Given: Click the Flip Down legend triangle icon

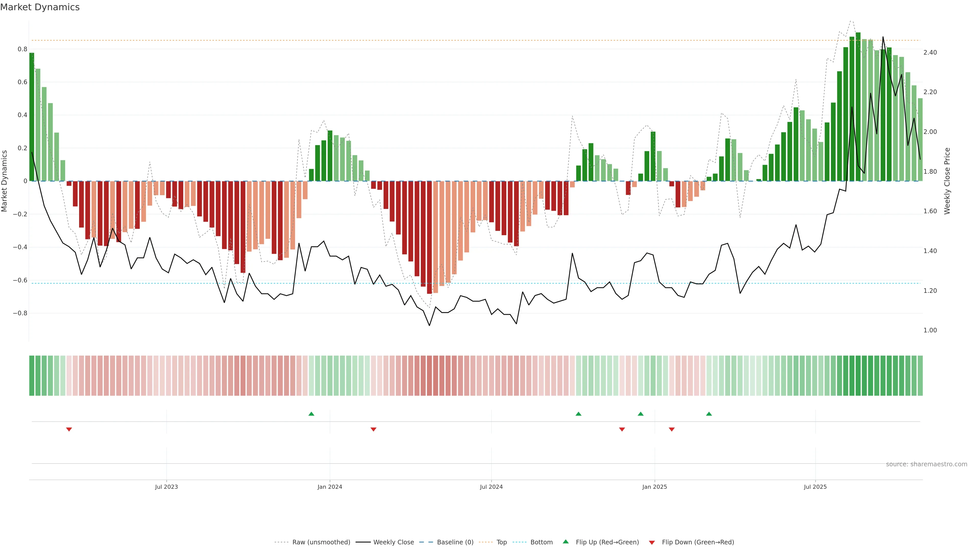Looking at the screenshot, I should pos(652,543).
